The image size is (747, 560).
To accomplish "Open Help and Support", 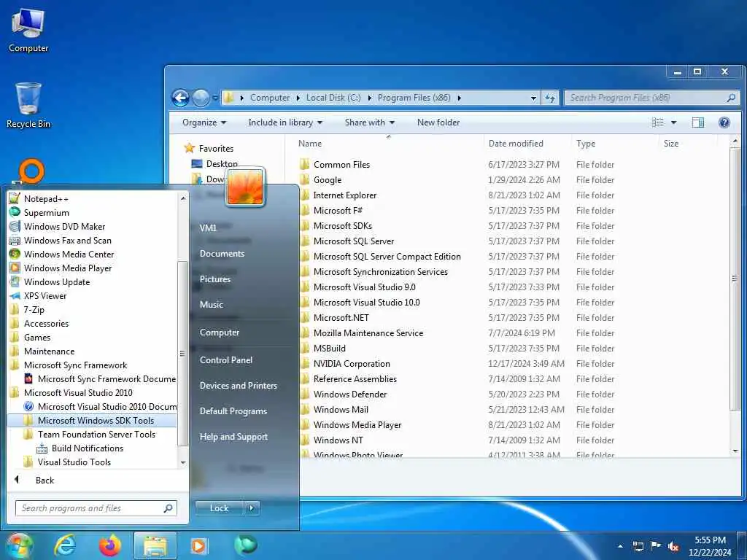I will pos(233,437).
